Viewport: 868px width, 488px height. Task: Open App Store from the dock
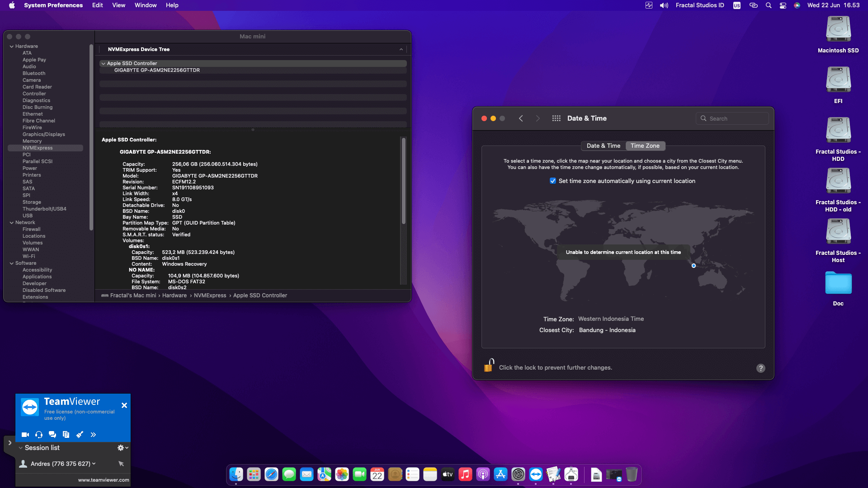click(500, 474)
